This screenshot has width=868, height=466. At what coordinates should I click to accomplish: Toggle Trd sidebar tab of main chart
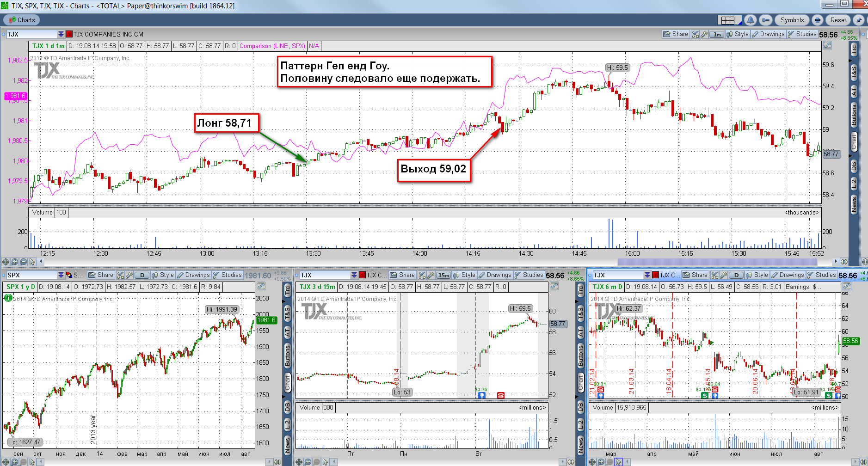(x=854, y=49)
